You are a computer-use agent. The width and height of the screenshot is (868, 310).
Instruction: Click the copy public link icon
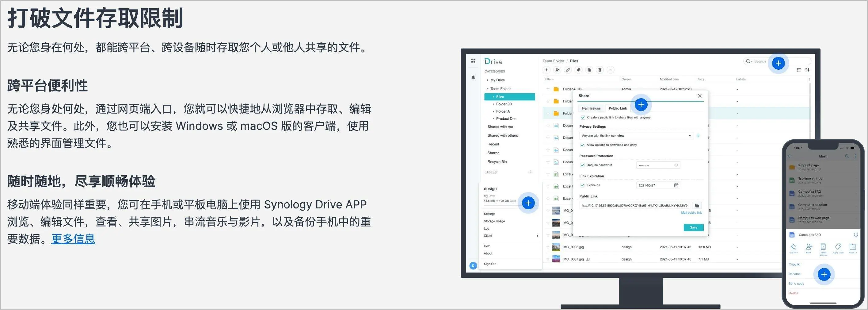696,205
